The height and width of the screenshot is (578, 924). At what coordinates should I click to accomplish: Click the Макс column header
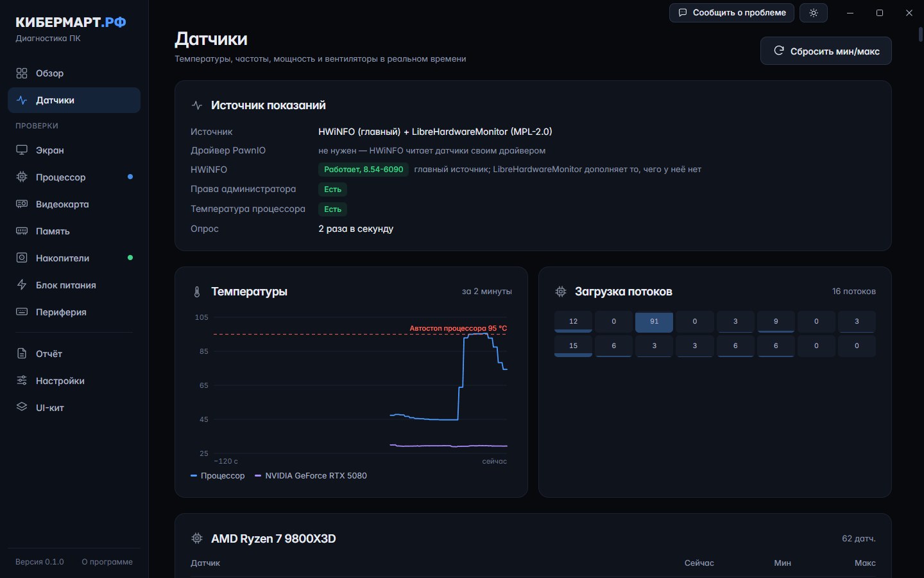tap(865, 563)
